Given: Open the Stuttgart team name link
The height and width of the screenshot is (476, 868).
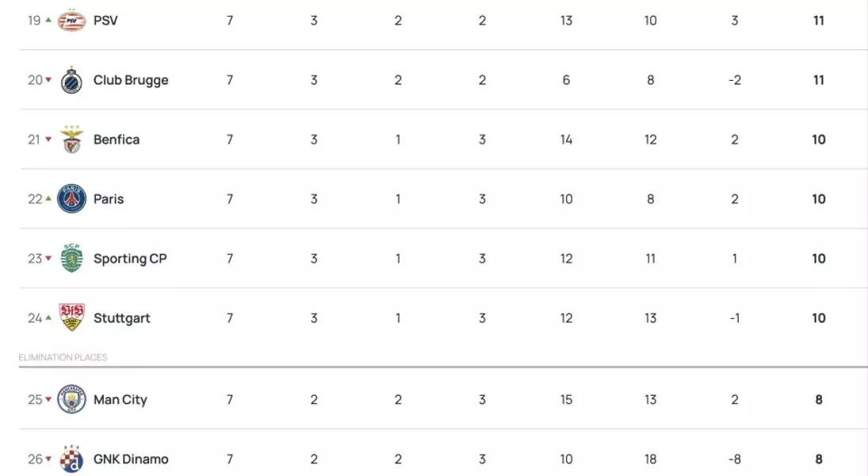Looking at the screenshot, I should (x=122, y=318).
